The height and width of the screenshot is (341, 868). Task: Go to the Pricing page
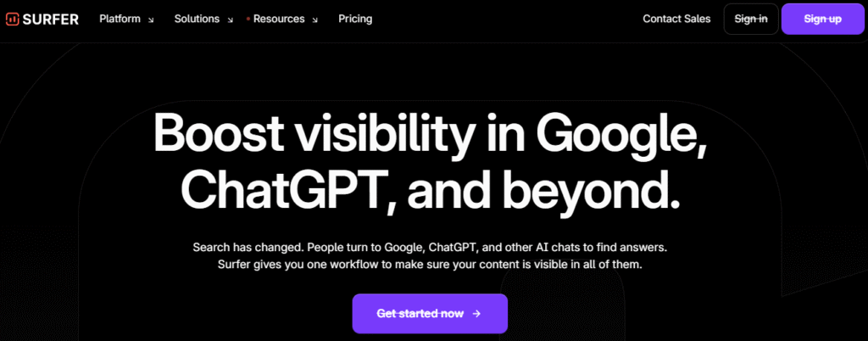(354, 19)
